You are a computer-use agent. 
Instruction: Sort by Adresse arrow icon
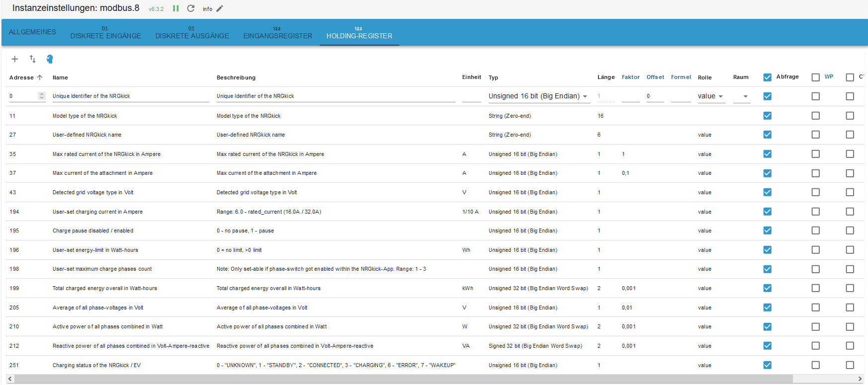point(40,77)
